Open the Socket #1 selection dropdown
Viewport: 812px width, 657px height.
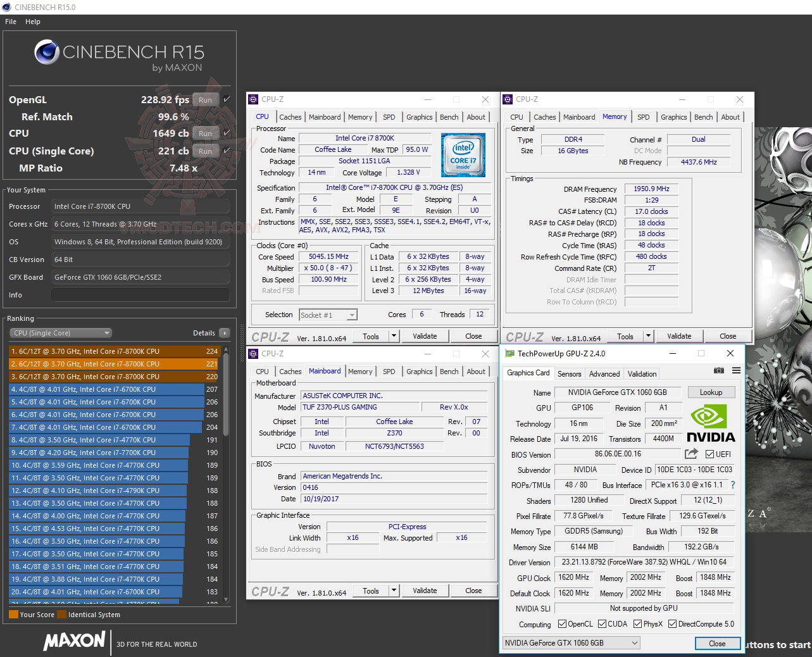[327, 314]
